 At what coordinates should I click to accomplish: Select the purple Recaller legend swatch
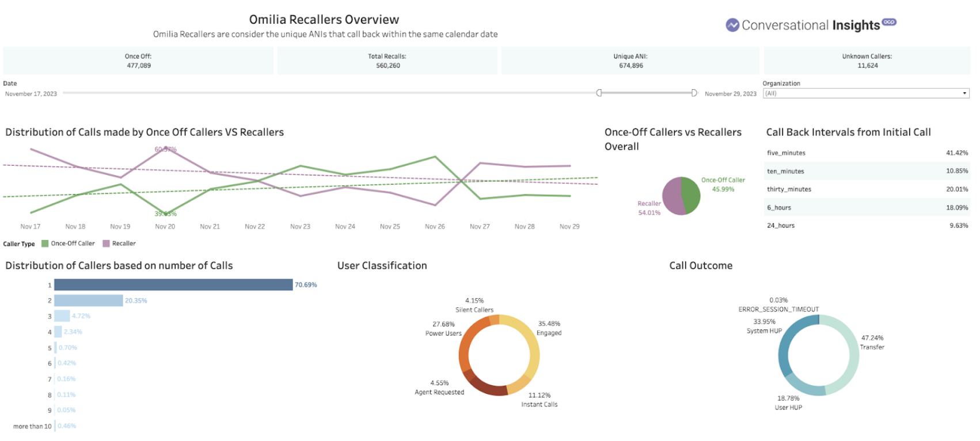point(106,244)
